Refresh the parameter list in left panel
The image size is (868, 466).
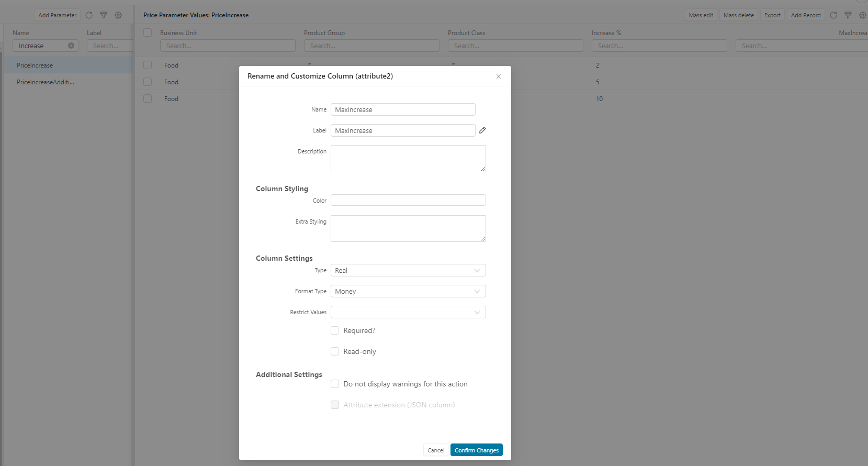[89, 15]
